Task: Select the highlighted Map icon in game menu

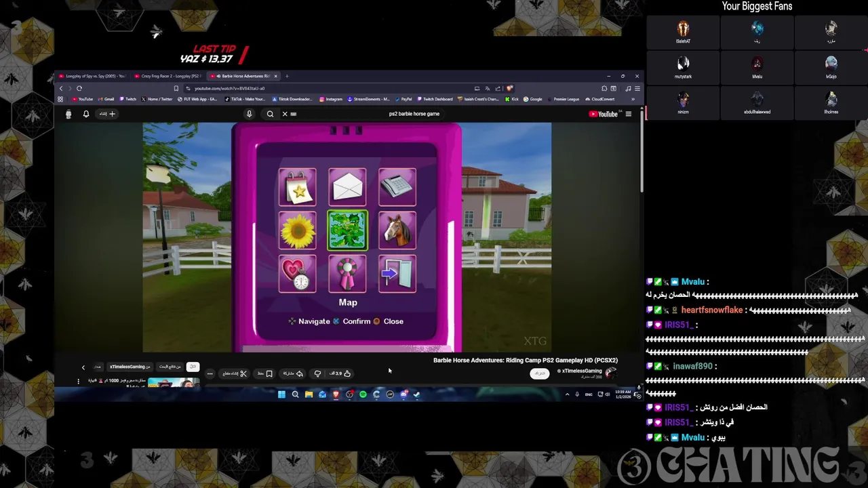Action: 347,230
